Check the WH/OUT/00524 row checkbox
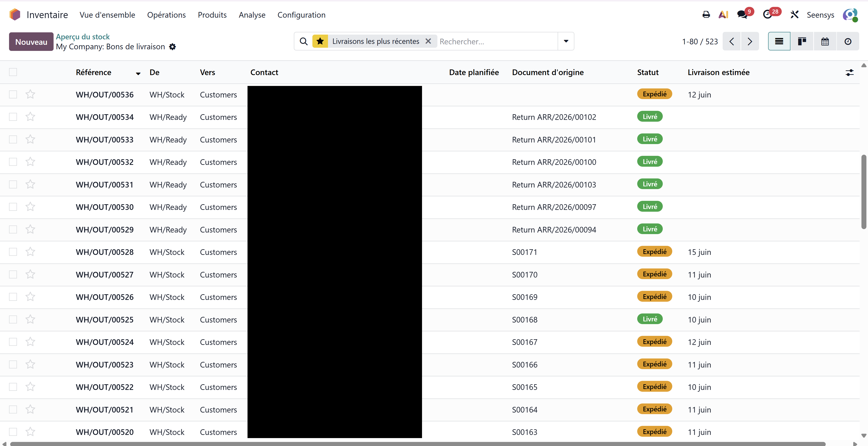Viewport: 868px width, 446px height. pos(13,342)
